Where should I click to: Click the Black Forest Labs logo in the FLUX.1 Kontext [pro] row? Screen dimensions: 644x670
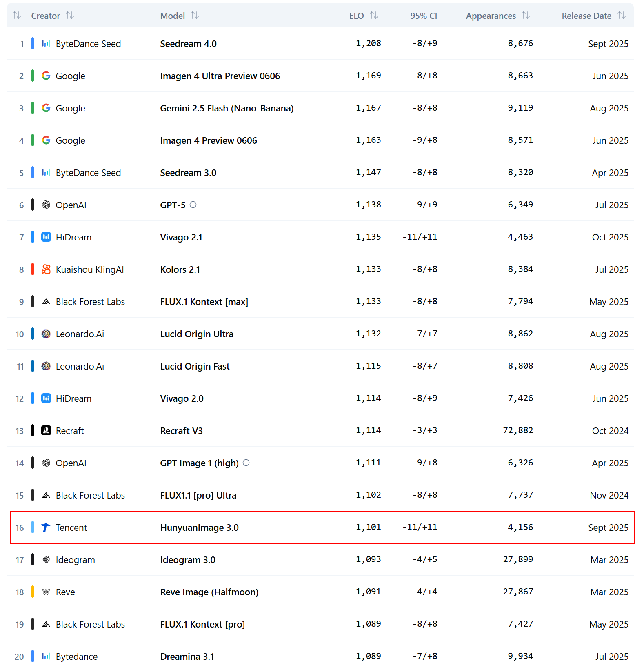pyautogui.click(x=46, y=624)
